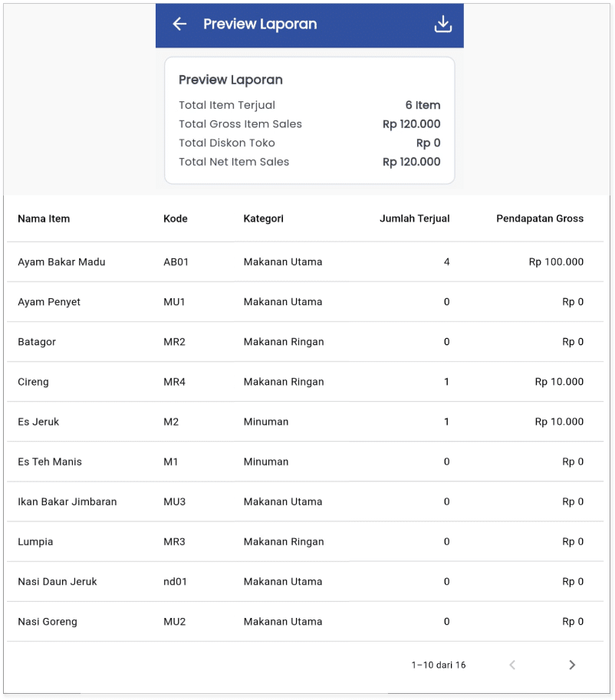Viewport: 615px width, 700px height.
Task: Go to next page of table
Action: click(572, 665)
